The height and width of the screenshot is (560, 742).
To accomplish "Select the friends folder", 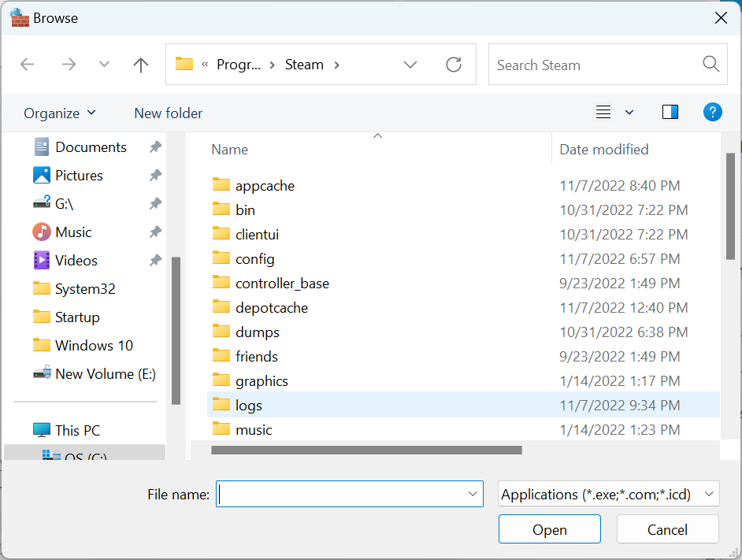I will tap(463, 357).
